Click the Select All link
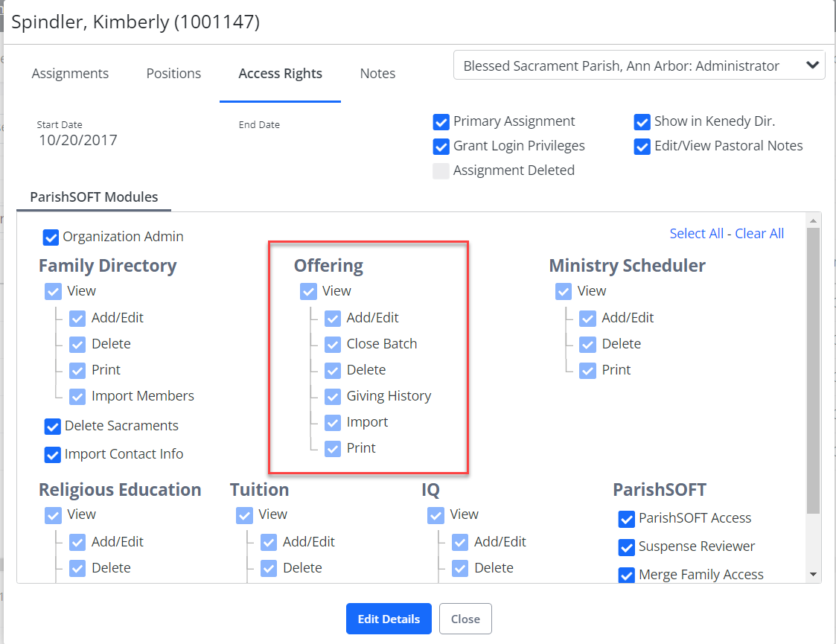Viewport: 836px width, 644px height. click(x=696, y=234)
